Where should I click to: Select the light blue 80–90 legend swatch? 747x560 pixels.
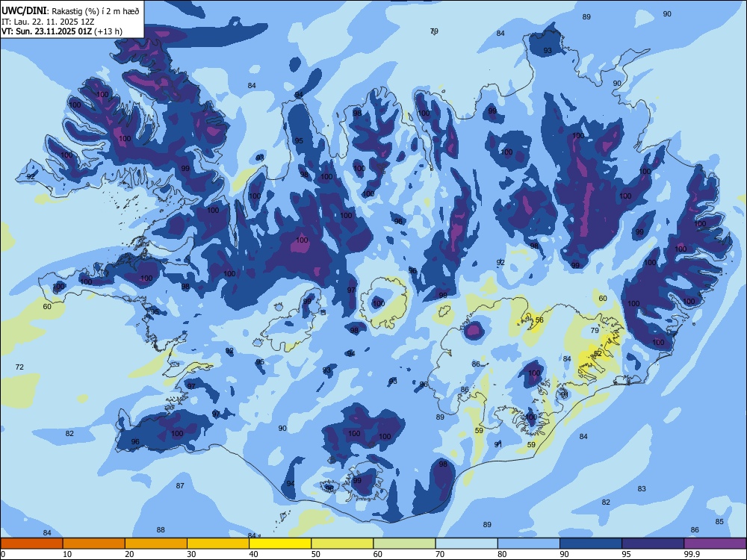coord(529,544)
